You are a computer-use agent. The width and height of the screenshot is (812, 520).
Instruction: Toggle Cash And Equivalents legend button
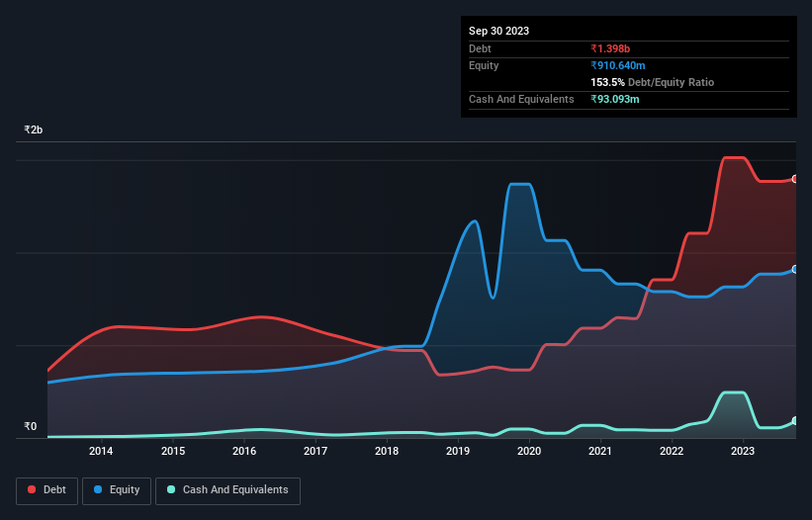click(227, 490)
